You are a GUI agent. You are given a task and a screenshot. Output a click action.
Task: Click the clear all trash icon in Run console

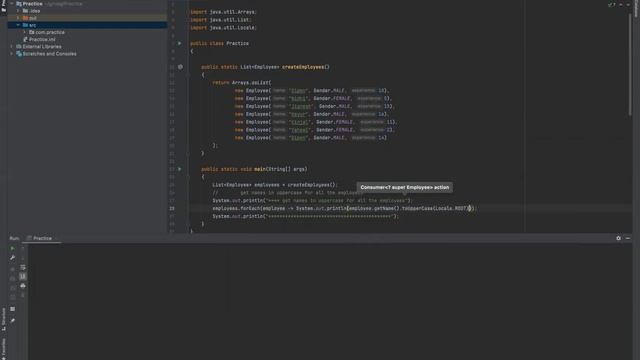(x=23, y=295)
